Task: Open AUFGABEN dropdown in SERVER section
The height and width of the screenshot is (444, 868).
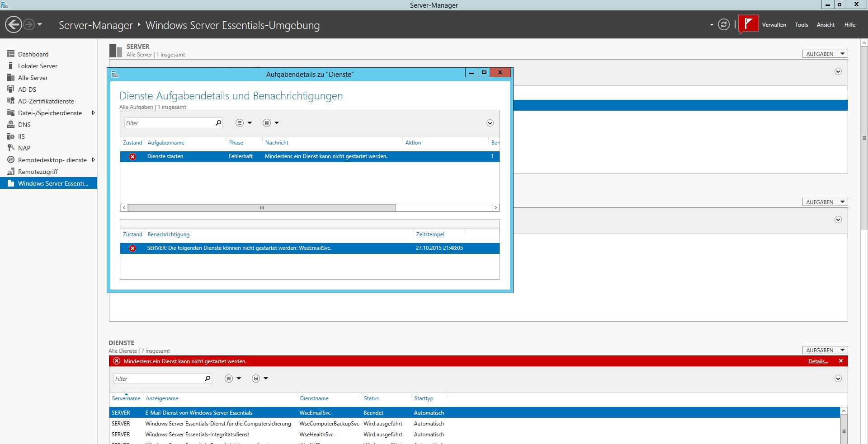Action: click(825, 54)
